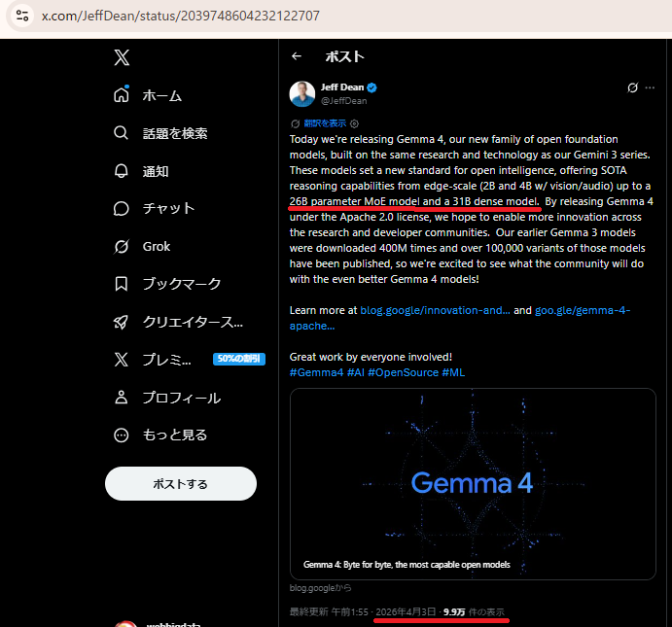Click the ポストする post button
The image size is (672, 627).
pyautogui.click(x=181, y=483)
